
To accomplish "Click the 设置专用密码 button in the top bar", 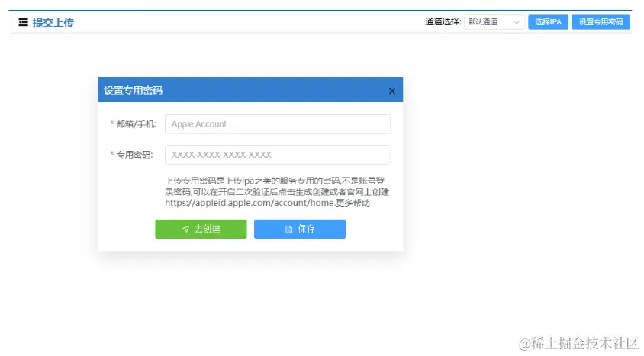I will tap(601, 22).
